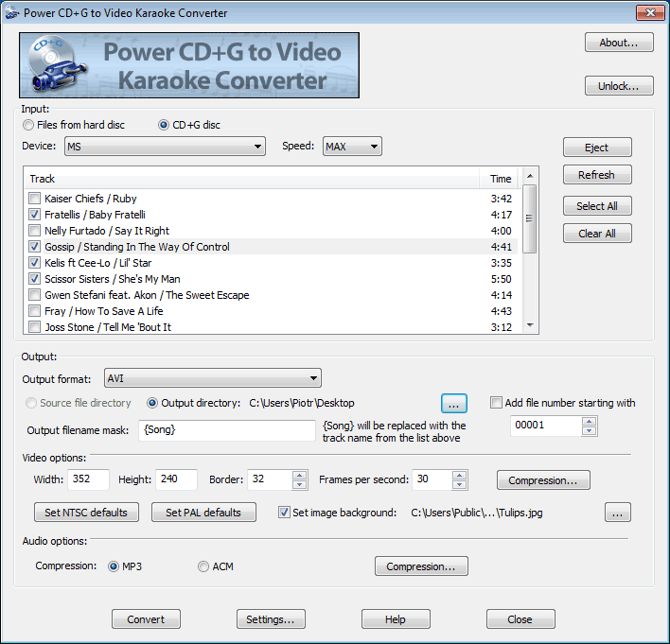Check Fray / How To Save A Life
Image resolution: width=670 pixels, height=644 pixels.
pos(34,311)
